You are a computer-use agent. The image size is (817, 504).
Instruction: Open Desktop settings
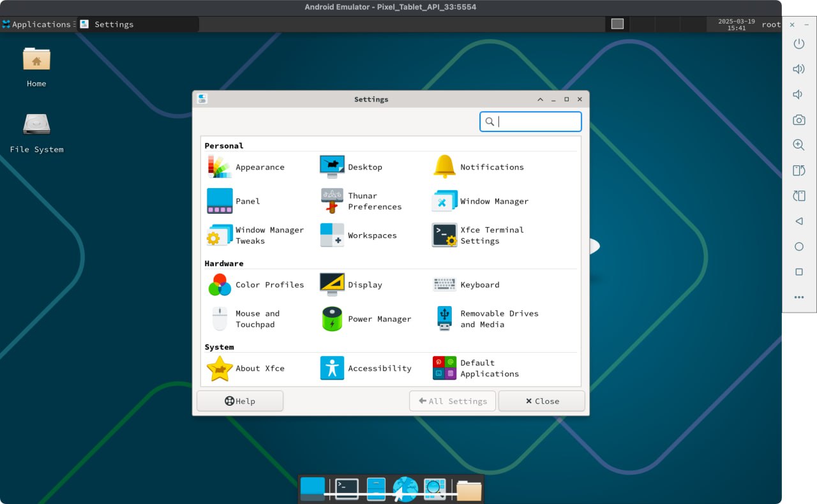tap(332, 167)
